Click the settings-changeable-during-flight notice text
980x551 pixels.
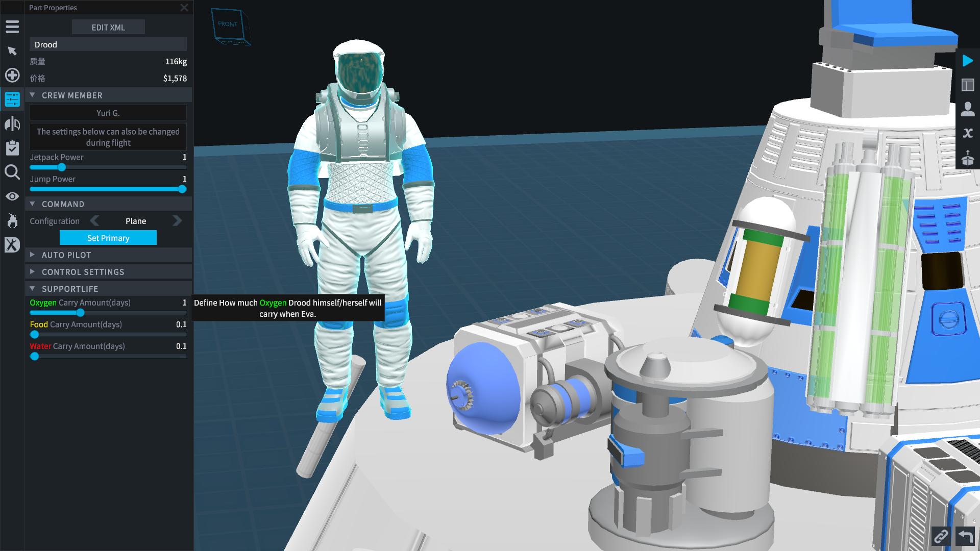pyautogui.click(x=108, y=137)
